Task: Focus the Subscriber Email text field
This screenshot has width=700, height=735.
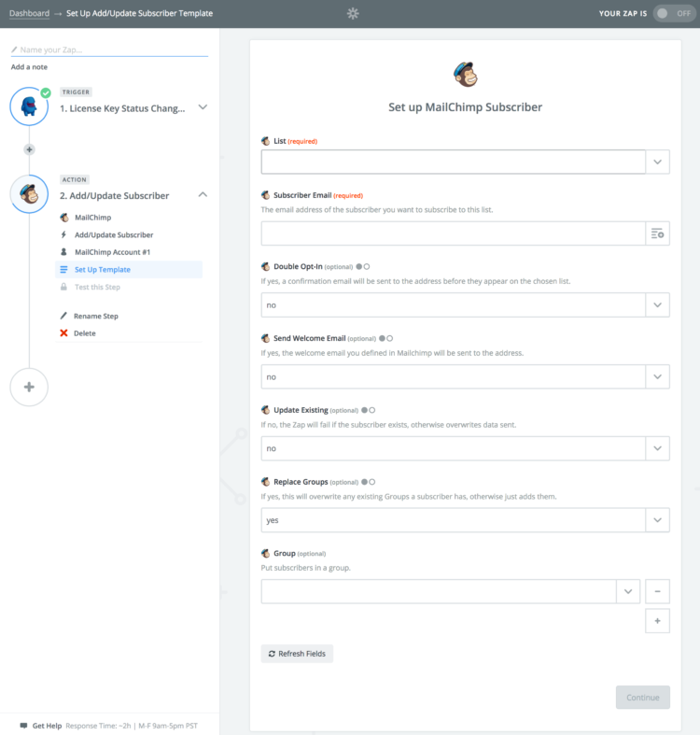Action: click(453, 233)
